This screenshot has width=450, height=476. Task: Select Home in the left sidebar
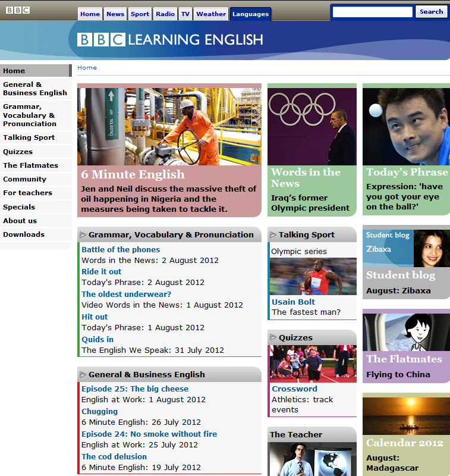[x=36, y=70]
